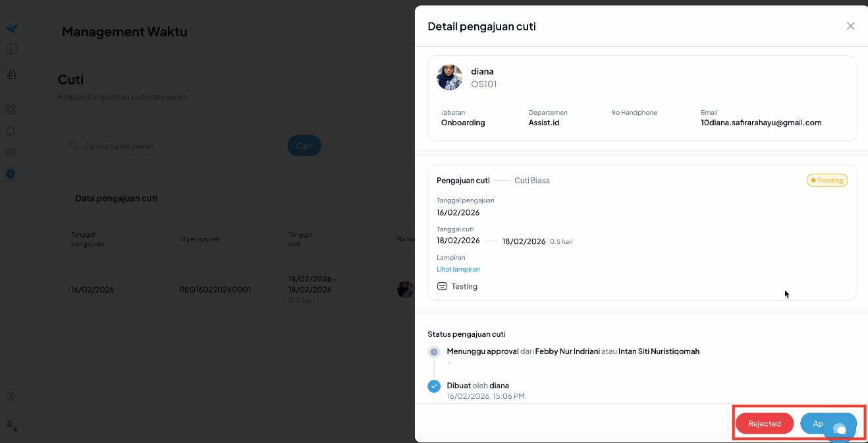Click diana's profile photo in detail panel

tap(450, 78)
